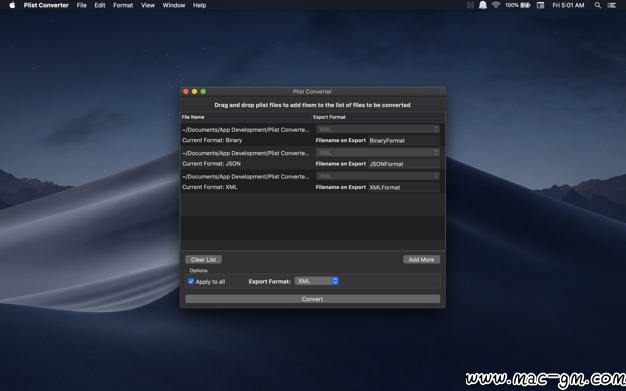This screenshot has height=391, width=626.
Task: Open the Apple menu
Action: pyautogui.click(x=12, y=5)
